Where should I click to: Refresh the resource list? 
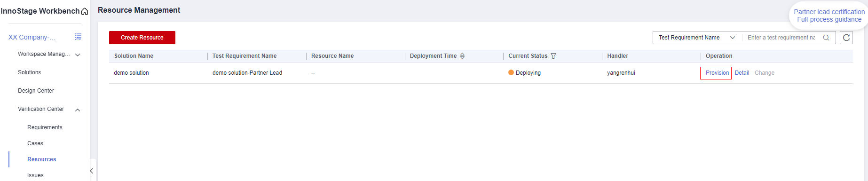coord(846,38)
